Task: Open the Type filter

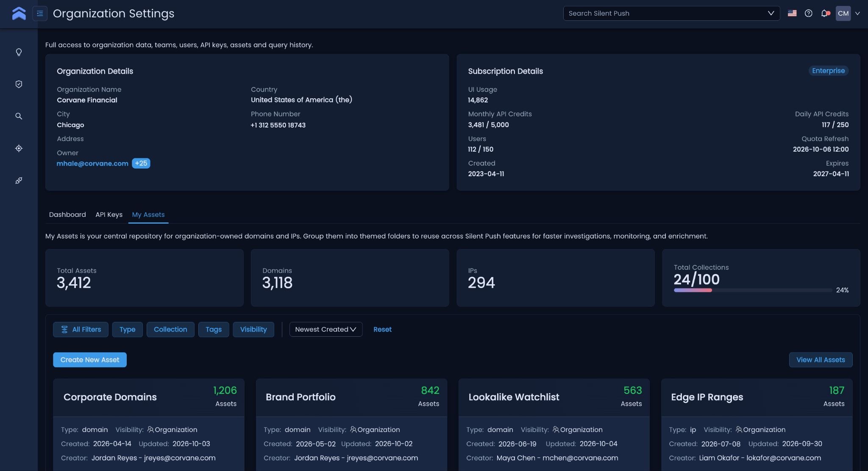Action: pyautogui.click(x=127, y=329)
